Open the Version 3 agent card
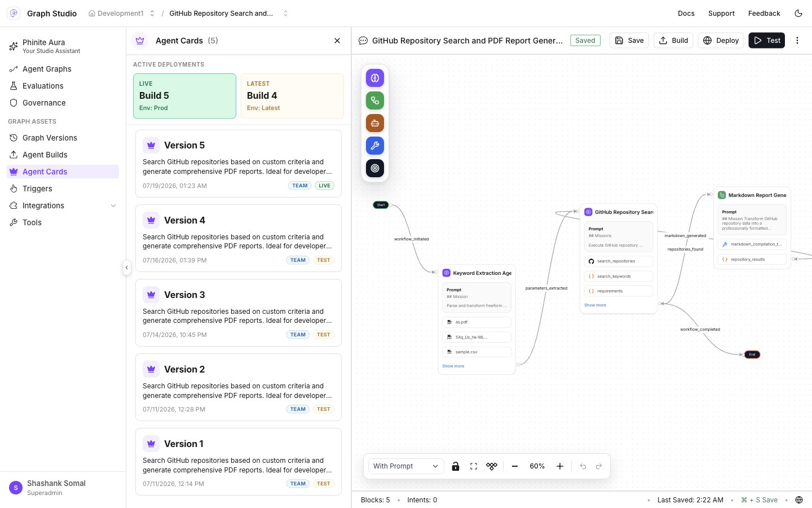 (x=239, y=313)
